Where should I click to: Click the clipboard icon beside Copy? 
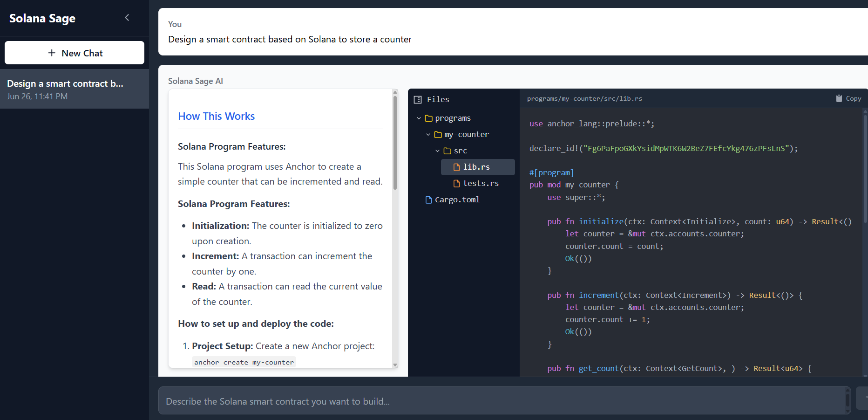click(x=839, y=98)
